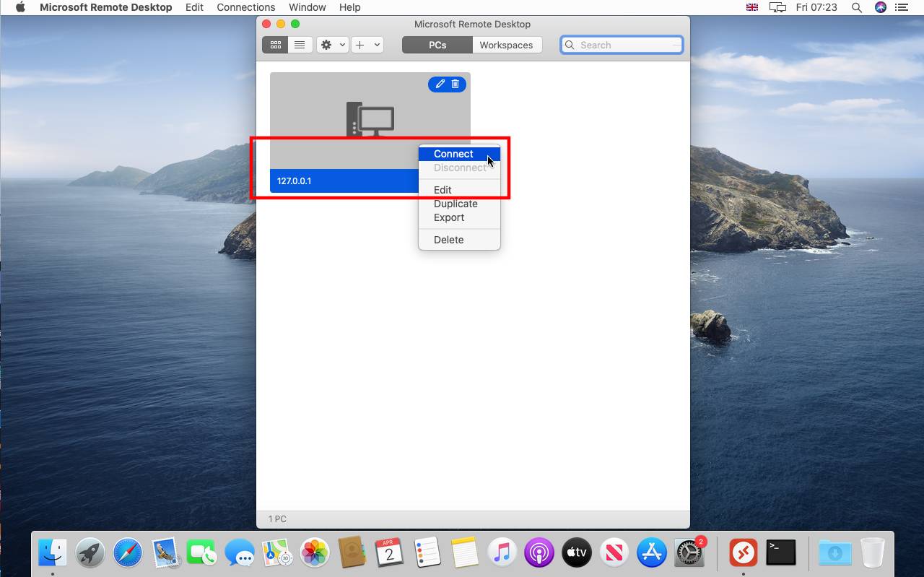Click the PC computer thumbnail
This screenshot has width=924, height=577.
(370, 119)
